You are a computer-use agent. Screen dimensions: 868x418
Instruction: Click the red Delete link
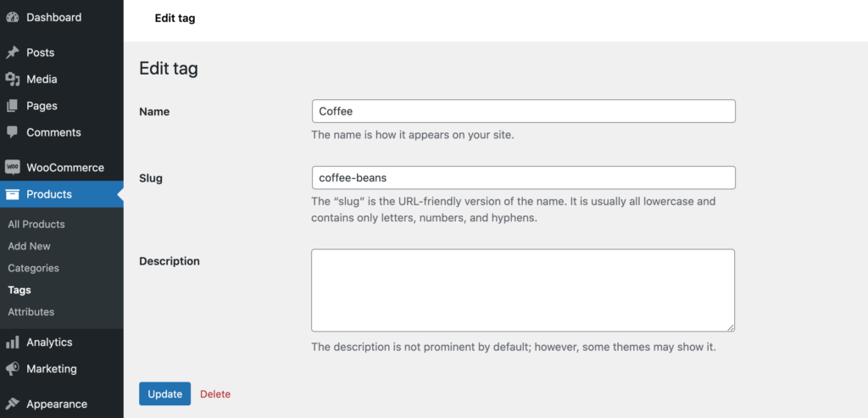click(x=215, y=394)
